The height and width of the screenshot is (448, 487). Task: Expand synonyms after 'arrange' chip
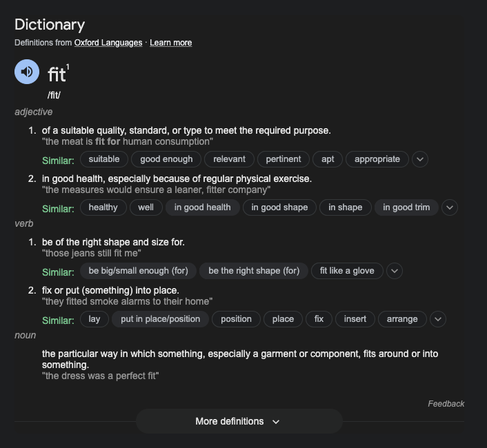438,319
